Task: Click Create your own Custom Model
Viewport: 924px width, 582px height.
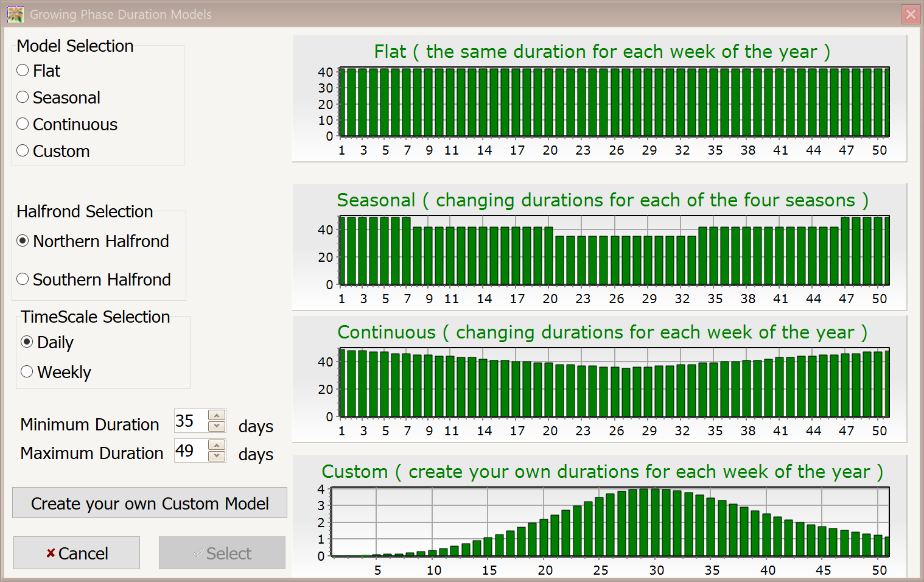Action: point(149,503)
